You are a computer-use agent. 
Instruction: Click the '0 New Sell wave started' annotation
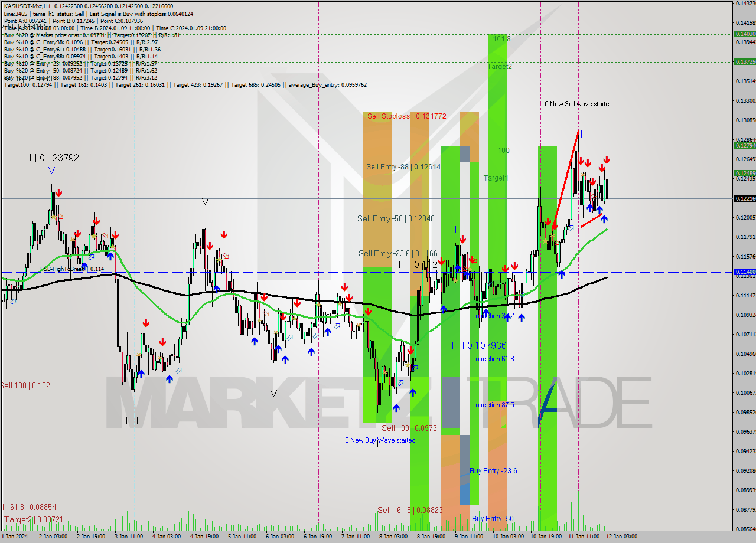coord(578,104)
